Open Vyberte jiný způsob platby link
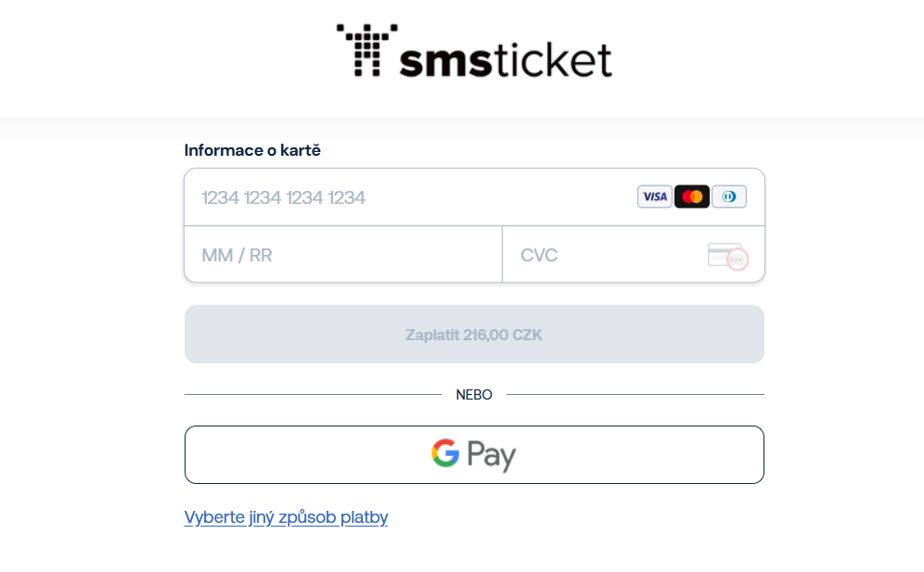Image resolution: width=924 pixels, height=572 pixels. (286, 516)
